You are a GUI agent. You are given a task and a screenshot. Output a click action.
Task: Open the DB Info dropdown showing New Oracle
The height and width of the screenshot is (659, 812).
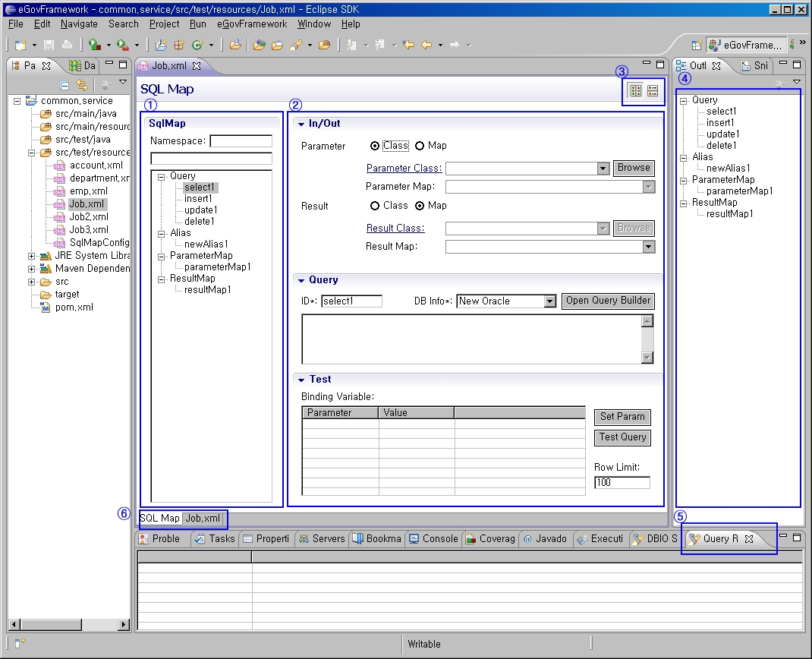pyautogui.click(x=550, y=301)
